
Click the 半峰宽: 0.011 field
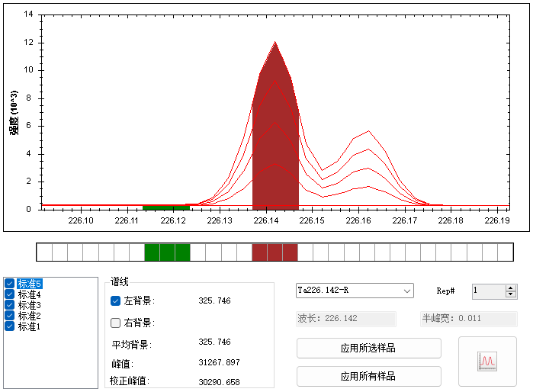point(469,319)
